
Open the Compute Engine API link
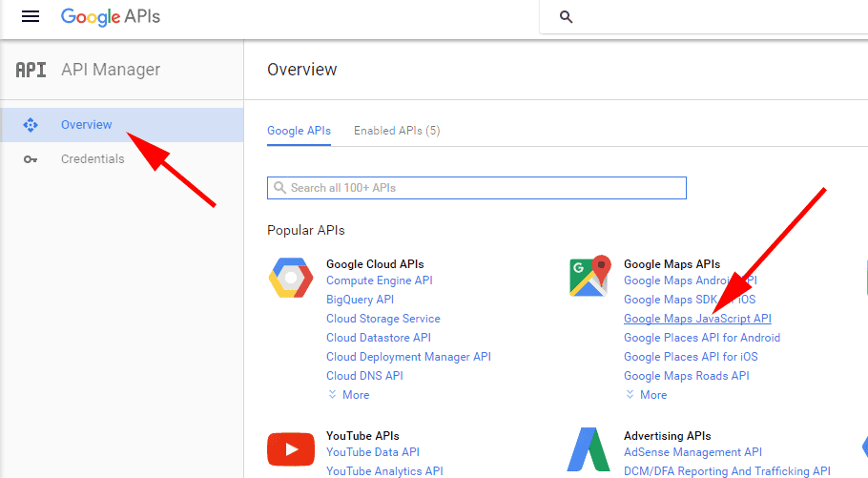tap(379, 281)
